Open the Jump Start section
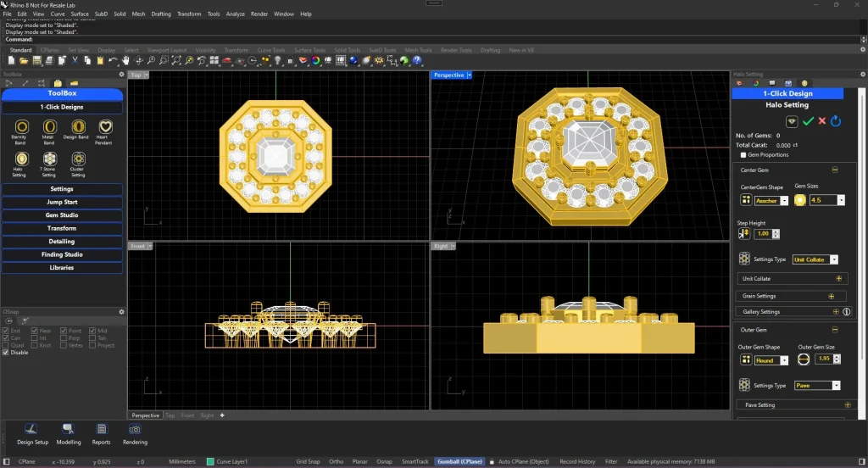Viewport: 868px width, 468px height. click(62, 202)
